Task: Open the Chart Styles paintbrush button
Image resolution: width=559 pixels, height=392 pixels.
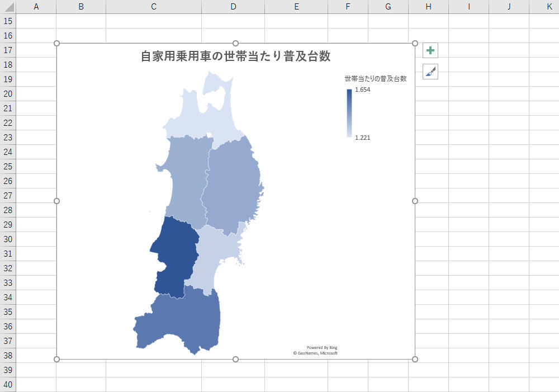Action: click(430, 72)
